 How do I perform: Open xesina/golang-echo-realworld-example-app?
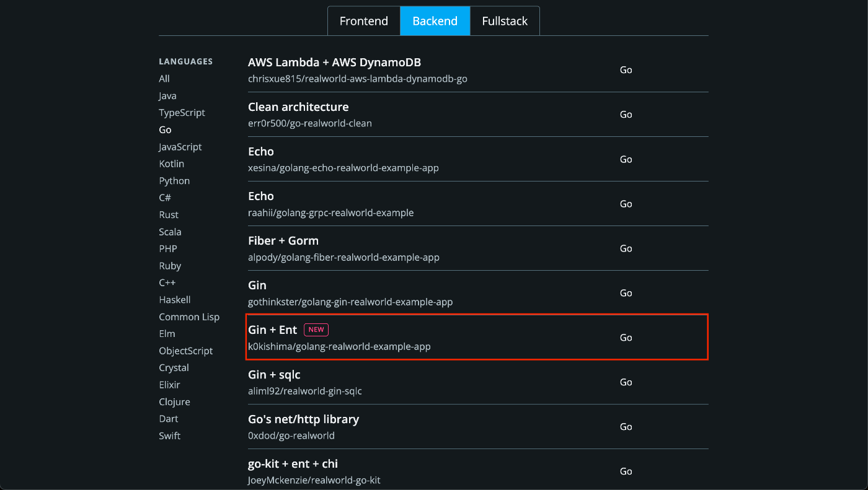tap(343, 168)
